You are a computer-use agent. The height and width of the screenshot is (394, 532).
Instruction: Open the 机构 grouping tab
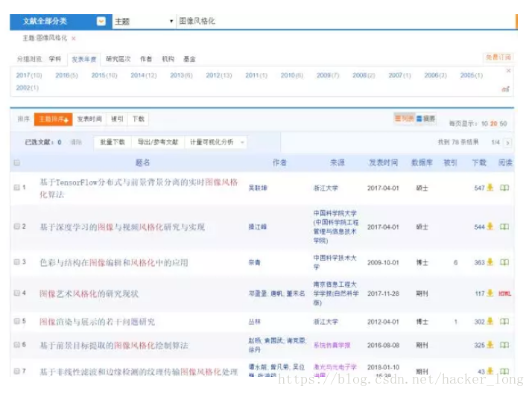click(168, 59)
